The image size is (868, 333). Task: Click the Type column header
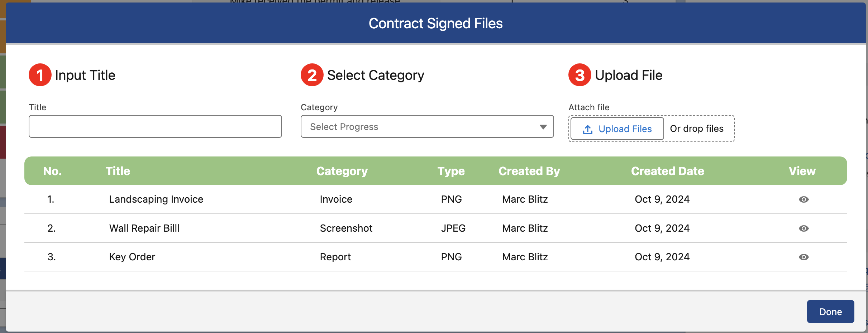[x=451, y=171]
